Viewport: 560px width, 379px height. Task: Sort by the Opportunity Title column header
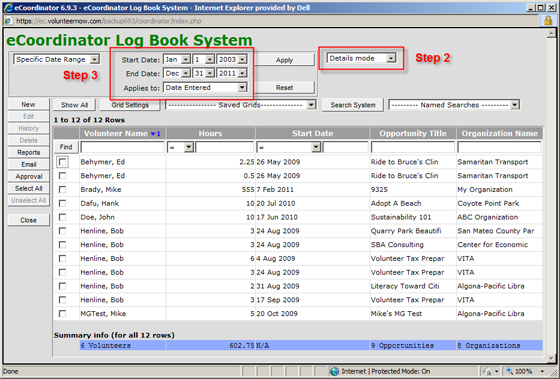pyautogui.click(x=413, y=134)
